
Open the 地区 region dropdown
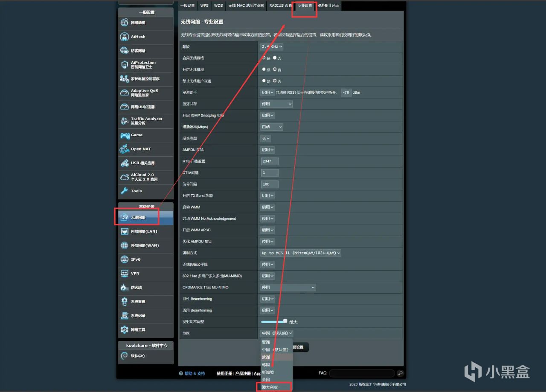(276, 333)
